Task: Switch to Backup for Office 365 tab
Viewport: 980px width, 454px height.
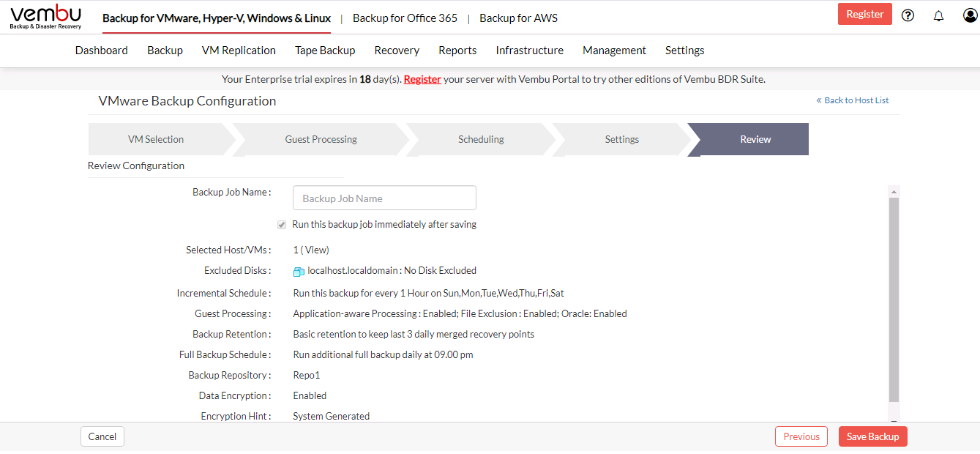Action: point(405,18)
